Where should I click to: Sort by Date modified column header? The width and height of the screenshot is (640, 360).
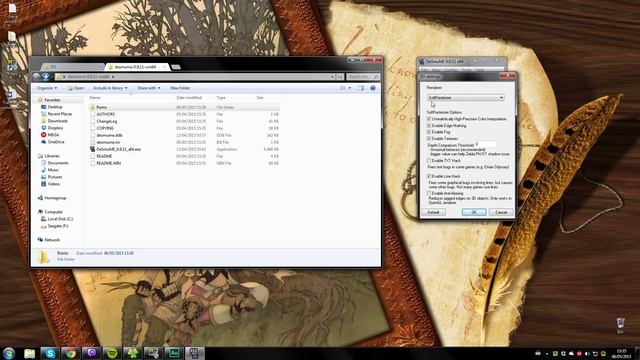(189, 98)
